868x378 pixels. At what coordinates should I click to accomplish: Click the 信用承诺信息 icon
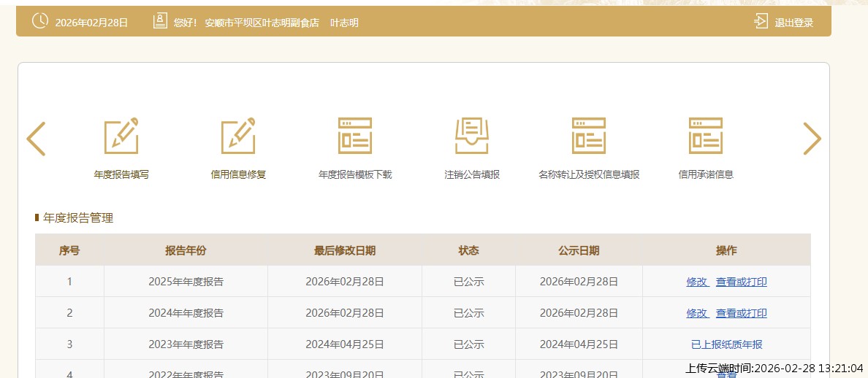706,136
